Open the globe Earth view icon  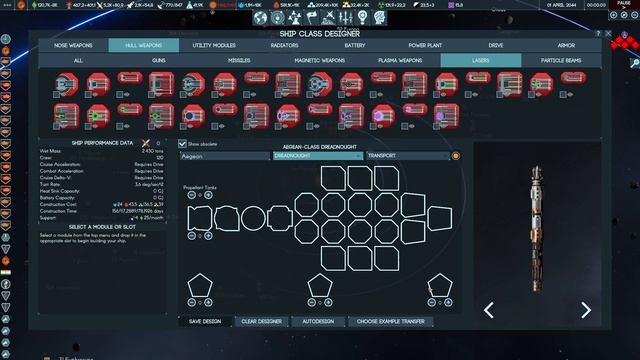pos(260,18)
